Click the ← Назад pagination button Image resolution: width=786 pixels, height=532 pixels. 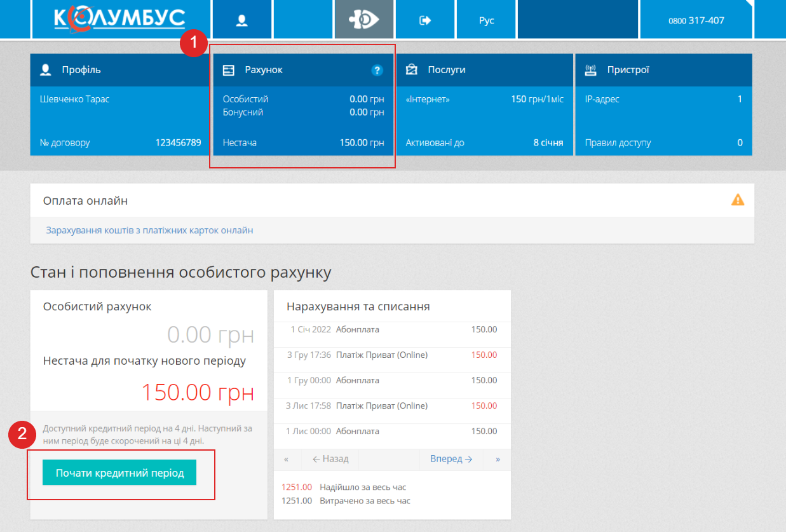point(330,459)
